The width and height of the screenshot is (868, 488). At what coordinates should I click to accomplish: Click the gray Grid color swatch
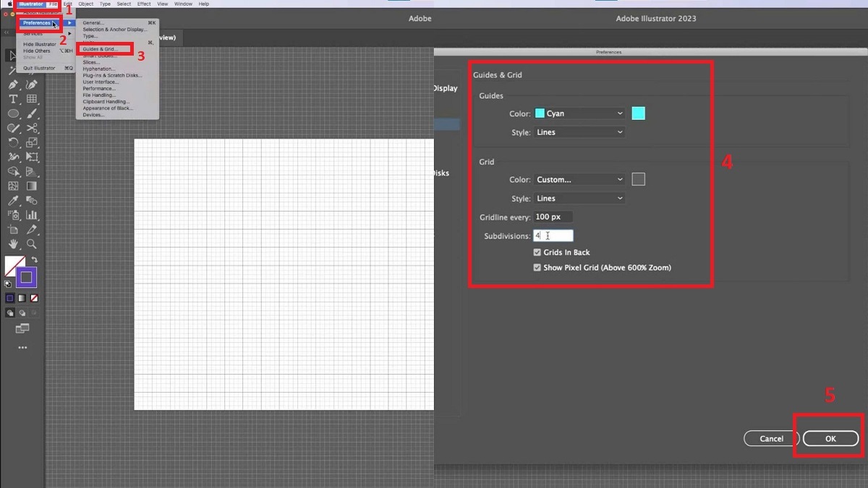638,179
